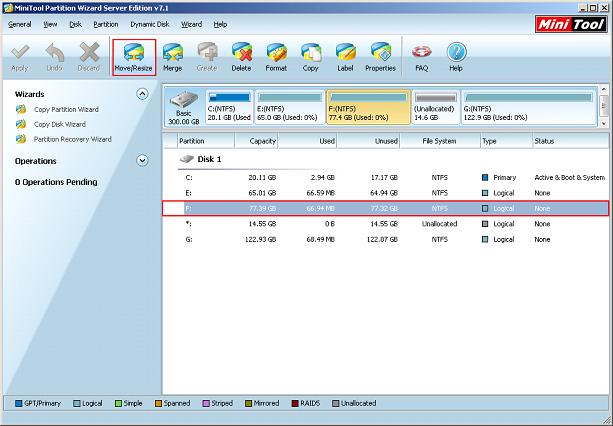Click the MiniTool logo

click(x=571, y=25)
